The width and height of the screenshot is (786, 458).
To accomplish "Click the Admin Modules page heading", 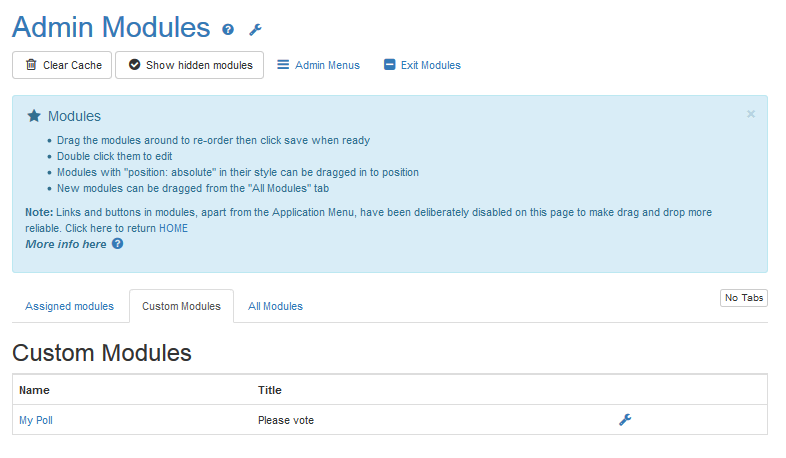I will click(x=111, y=27).
